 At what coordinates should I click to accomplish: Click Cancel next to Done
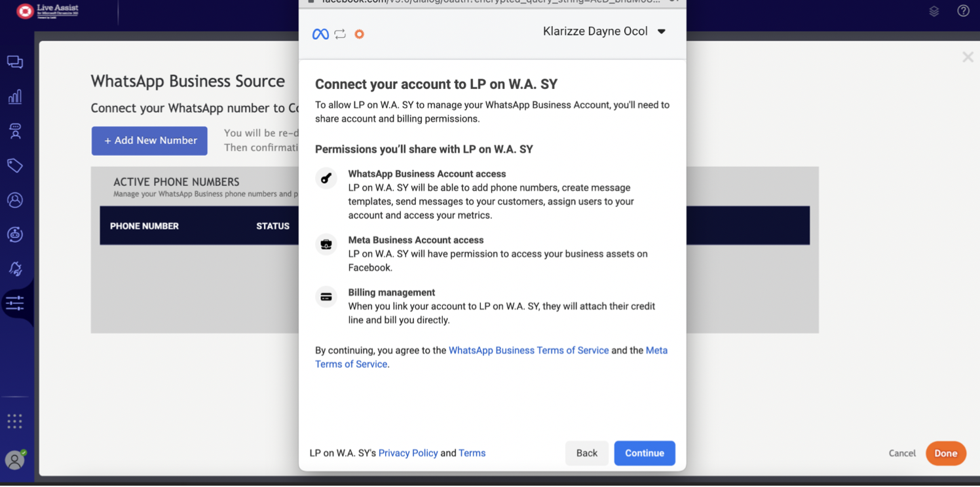point(902,453)
